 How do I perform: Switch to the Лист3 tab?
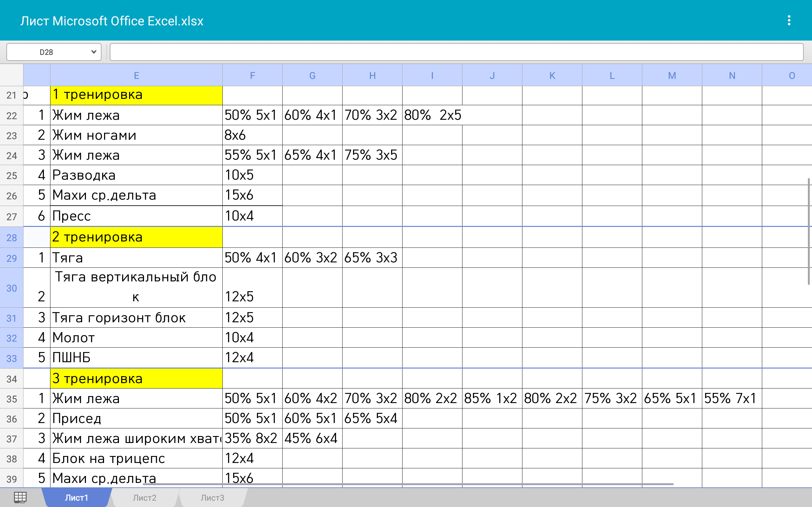click(212, 497)
